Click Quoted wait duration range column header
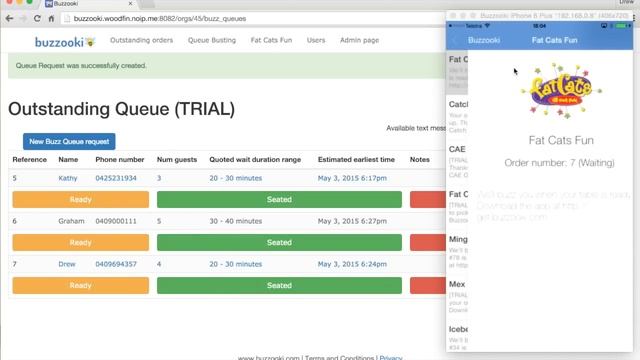640x360 pixels. [x=255, y=160]
